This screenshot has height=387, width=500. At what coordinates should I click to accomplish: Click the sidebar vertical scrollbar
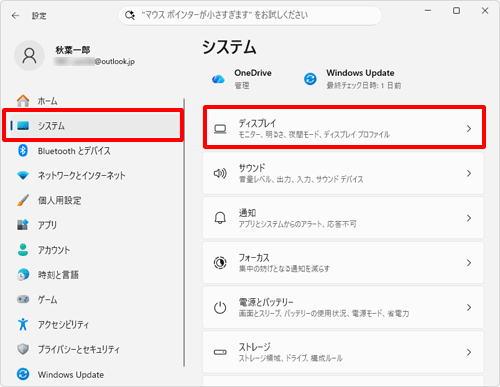click(x=184, y=232)
